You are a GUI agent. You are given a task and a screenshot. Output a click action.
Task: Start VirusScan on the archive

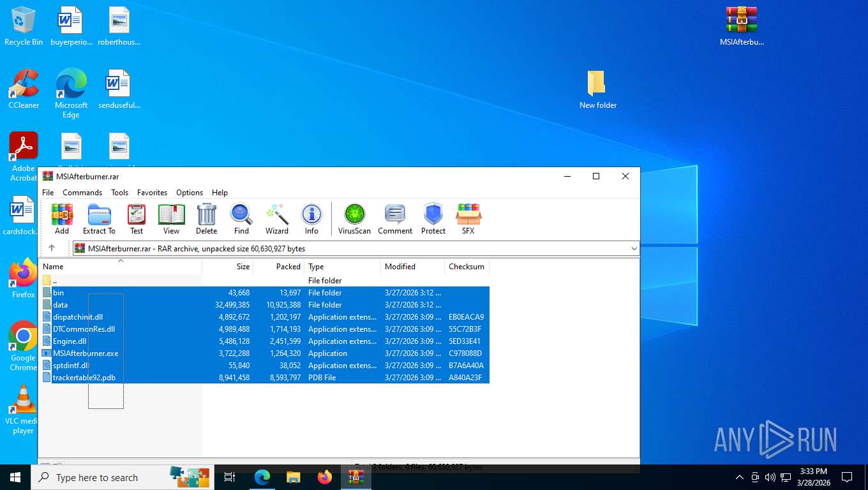click(354, 219)
